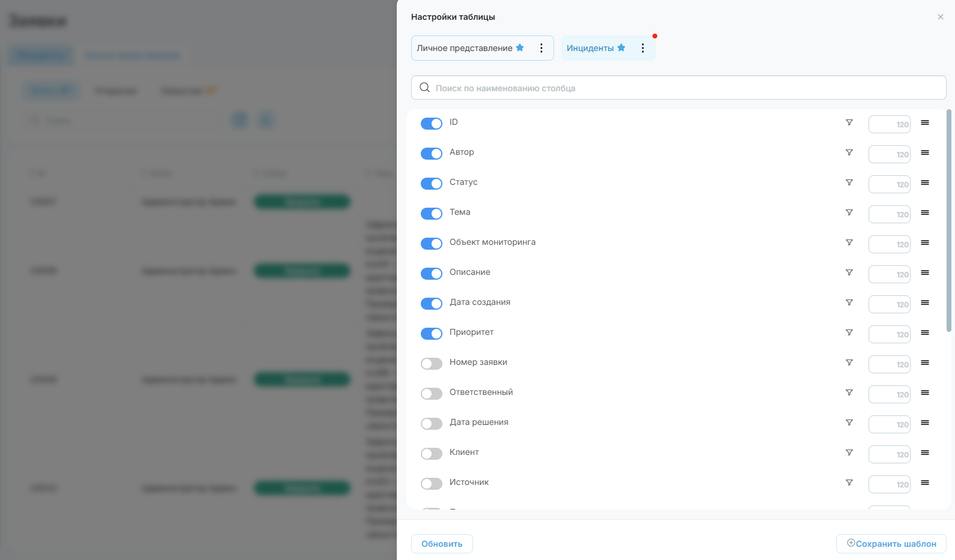This screenshot has width=955, height=560.
Task: Click Сохранить шаблон button
Action: pos(891,544)
